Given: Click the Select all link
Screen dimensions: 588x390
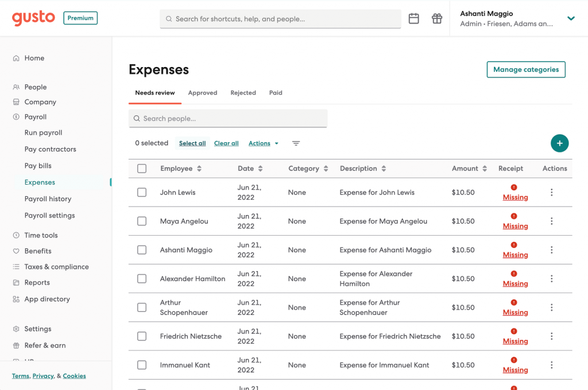Looking at the screenshot, I should (192, 143).
